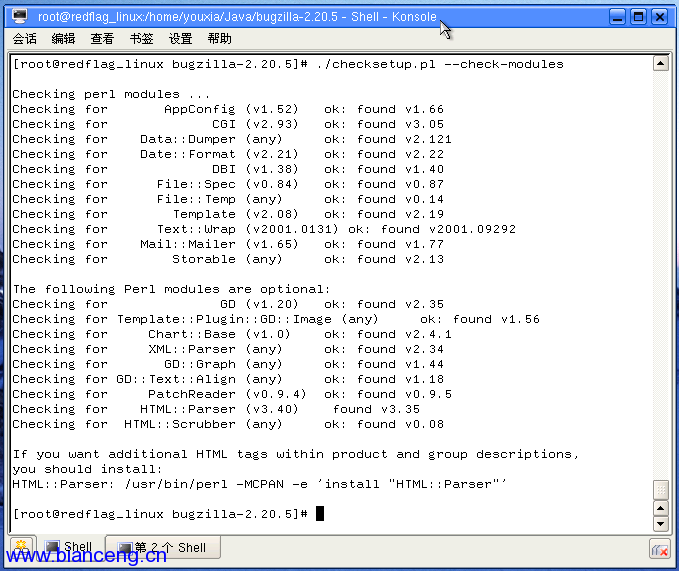Click the File::Spec (v0.84) line

point(228,184)
